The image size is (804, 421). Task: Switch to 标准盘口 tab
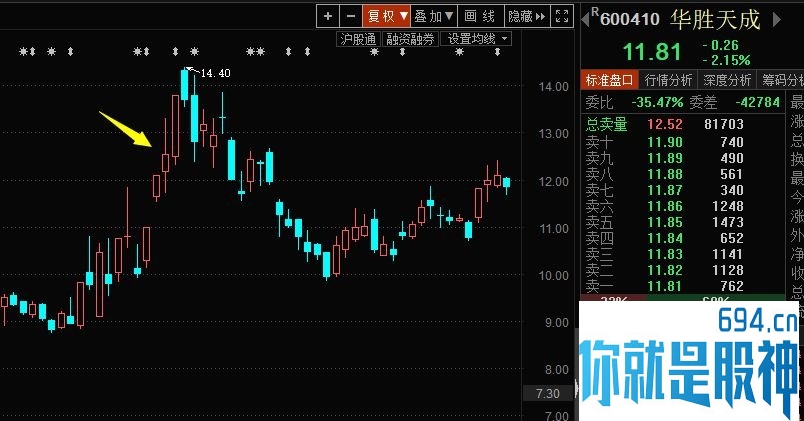[609, 80]
